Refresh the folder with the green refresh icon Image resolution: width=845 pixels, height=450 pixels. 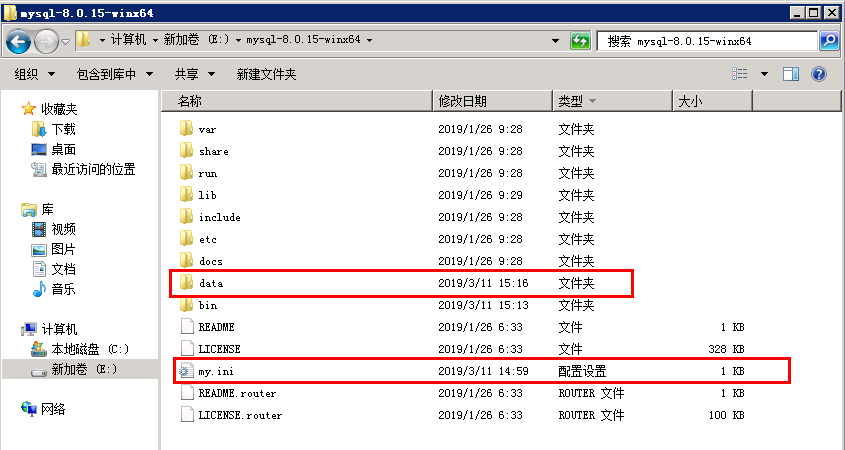pyautogui.click(x=580, y=41)
